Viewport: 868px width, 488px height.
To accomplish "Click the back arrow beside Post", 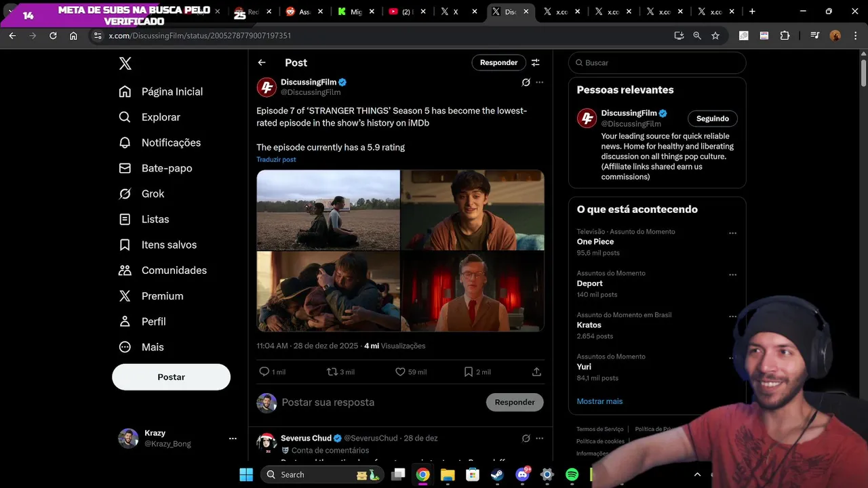I will pos(262,62).
